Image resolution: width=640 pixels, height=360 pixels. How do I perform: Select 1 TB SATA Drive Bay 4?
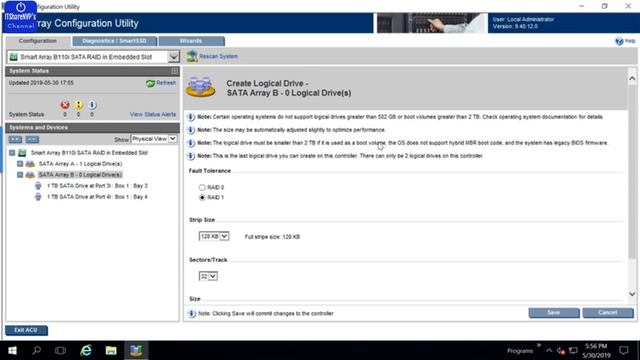(97, 197)
